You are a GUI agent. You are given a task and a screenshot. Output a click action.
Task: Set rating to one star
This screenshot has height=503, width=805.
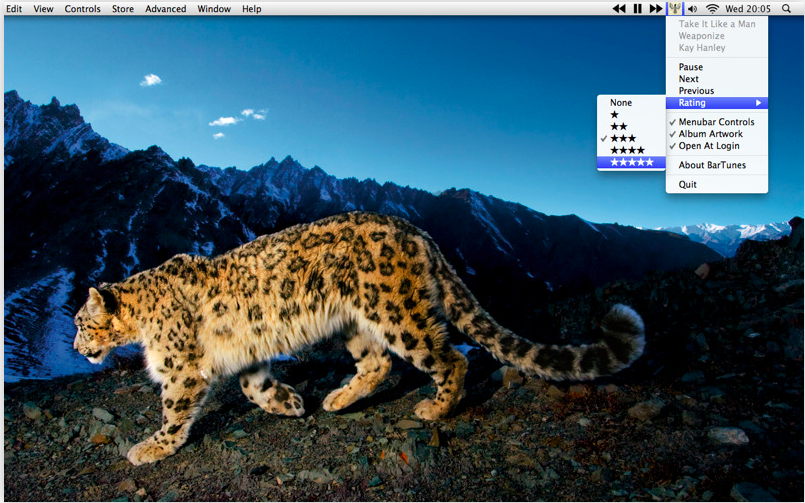pos(631,114)
